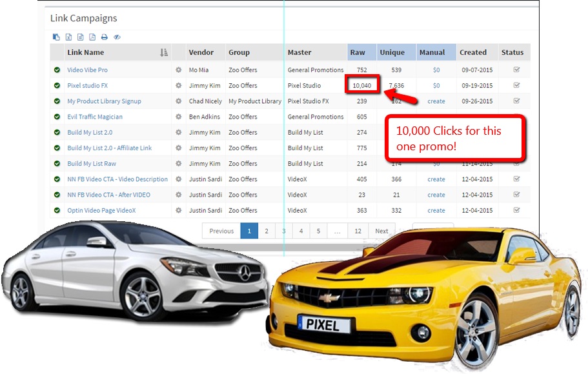
Task: Sort by Link Name sort arrow icon
Action: 164,52
